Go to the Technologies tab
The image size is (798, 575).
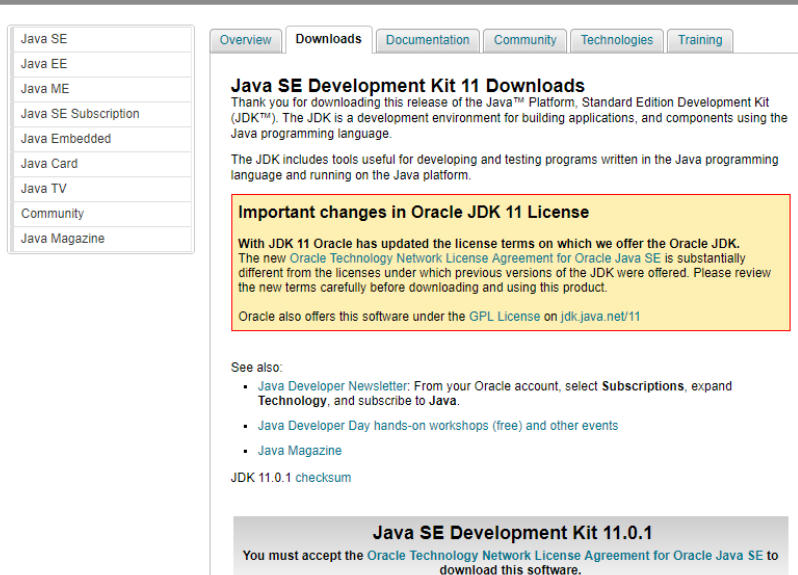616,40
